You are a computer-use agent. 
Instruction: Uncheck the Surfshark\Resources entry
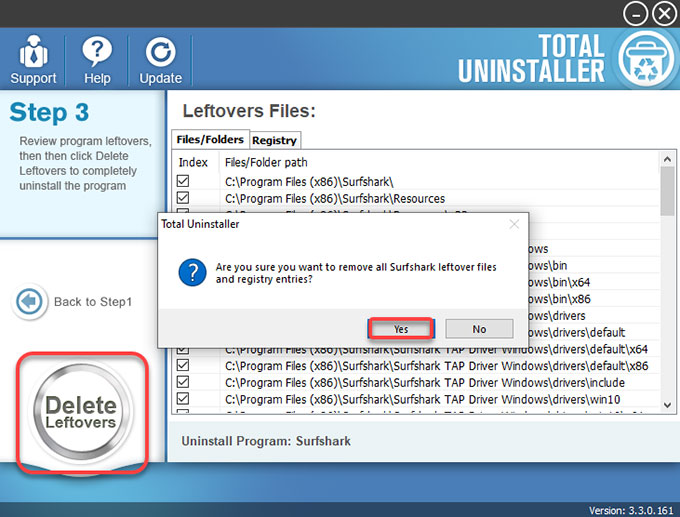click(183, 198)
